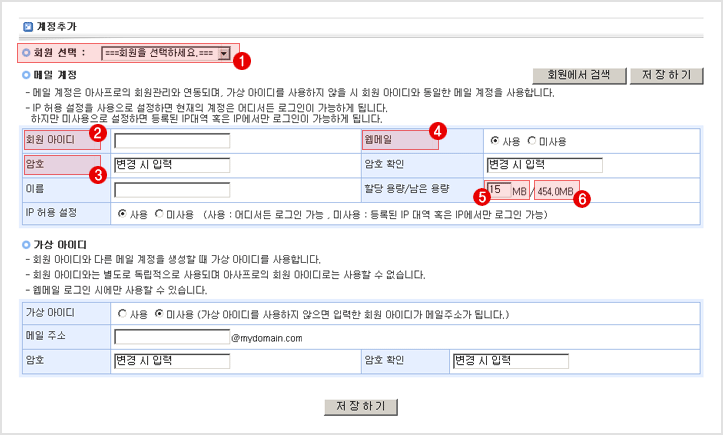This screenshot has width=723, height=435.
Task: Enable 사용 for 가상 아이디
Action: coord(123,314)
